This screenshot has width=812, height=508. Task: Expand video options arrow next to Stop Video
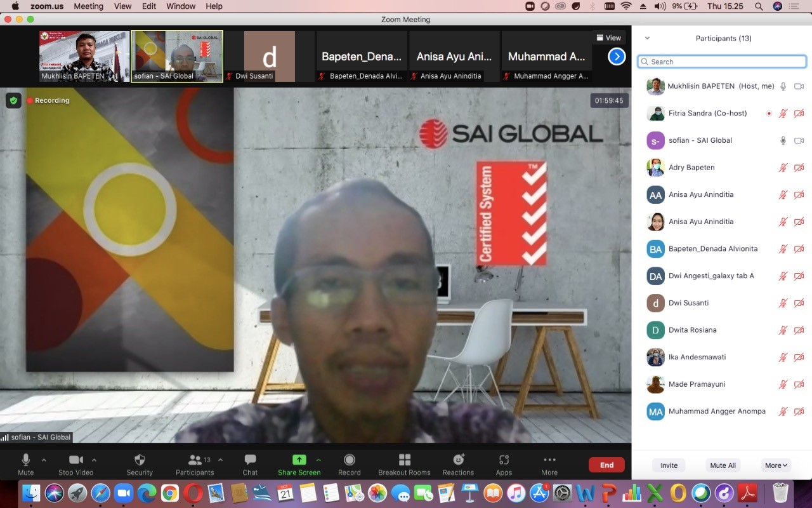coord(94,460)
